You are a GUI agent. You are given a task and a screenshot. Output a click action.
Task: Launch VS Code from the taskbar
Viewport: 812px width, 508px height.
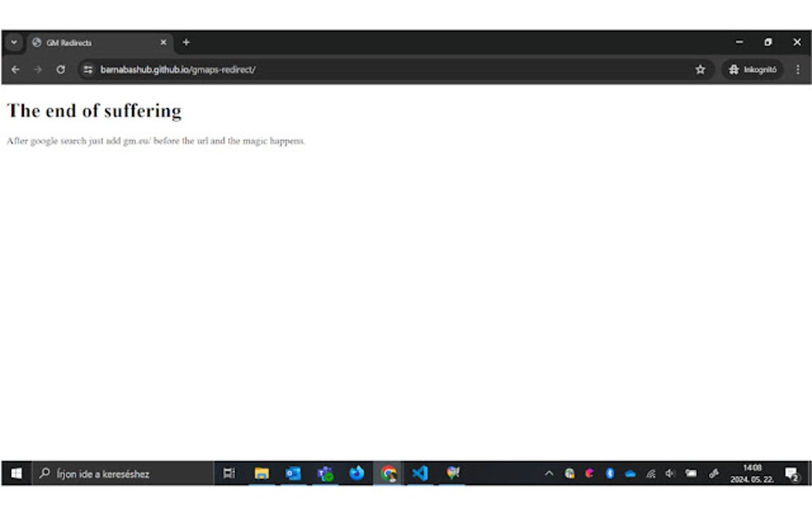tap(420, 473)
